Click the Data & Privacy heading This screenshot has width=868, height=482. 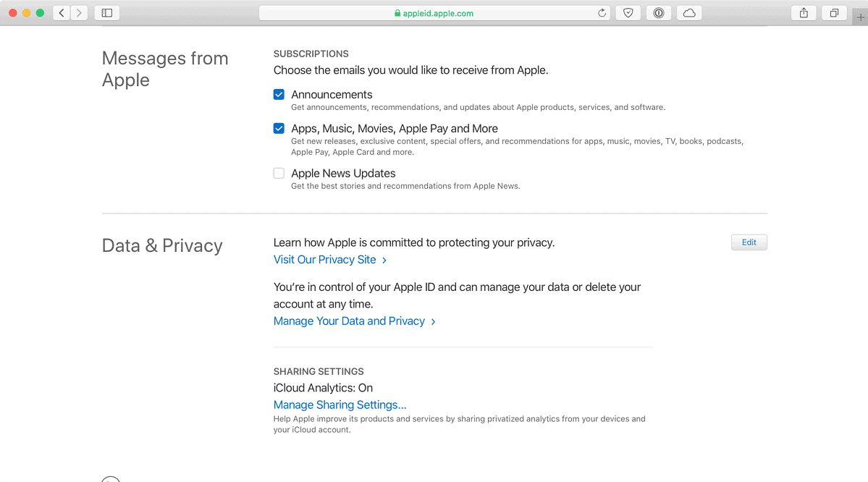pos(162,245)
